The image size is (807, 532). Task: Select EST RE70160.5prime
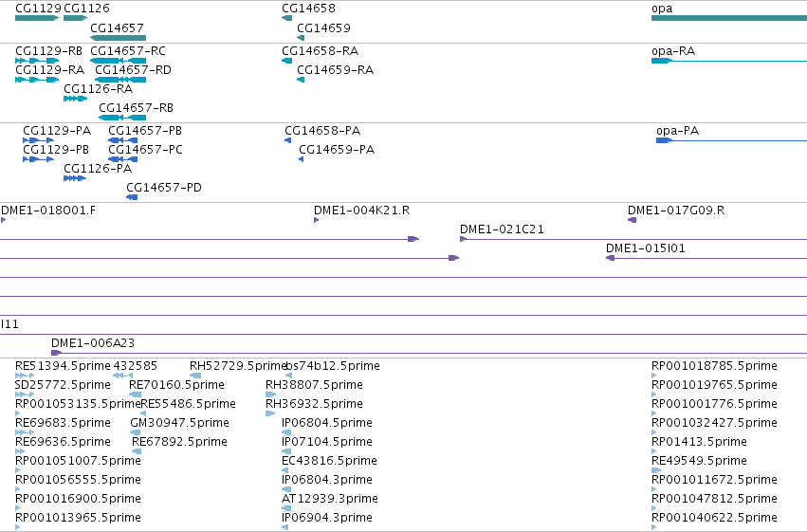click(x=136, y=394)
